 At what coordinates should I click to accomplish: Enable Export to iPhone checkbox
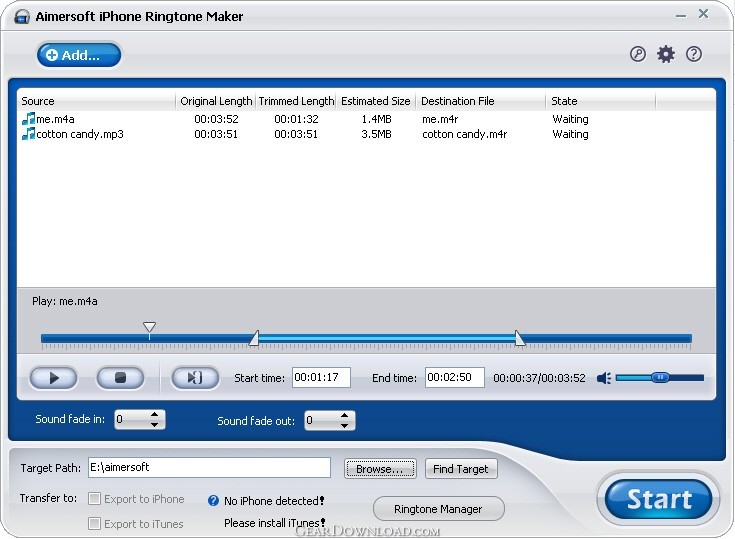click(x=94, y=499)
